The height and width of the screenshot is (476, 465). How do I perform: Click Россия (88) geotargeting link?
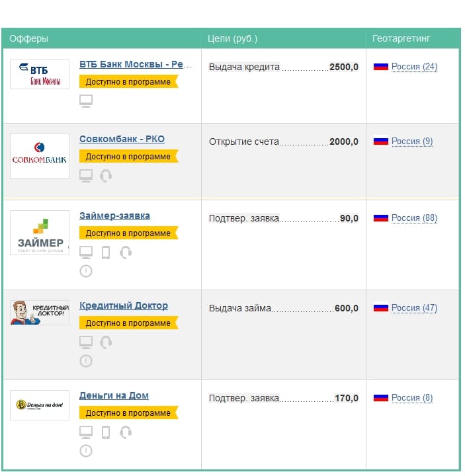coord(414,218)
